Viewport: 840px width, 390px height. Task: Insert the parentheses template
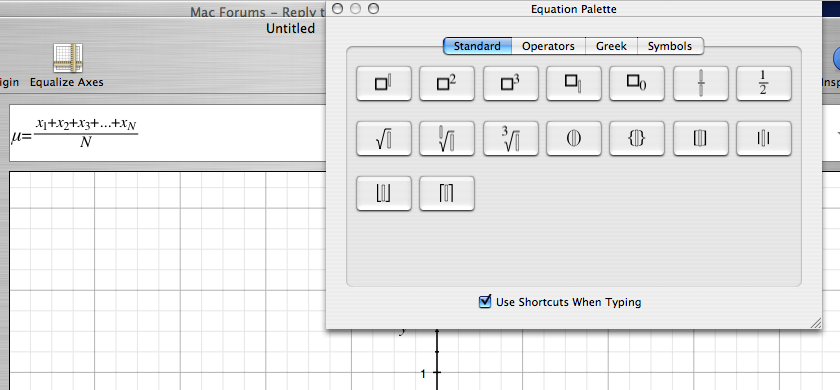[x=574, y=139]
